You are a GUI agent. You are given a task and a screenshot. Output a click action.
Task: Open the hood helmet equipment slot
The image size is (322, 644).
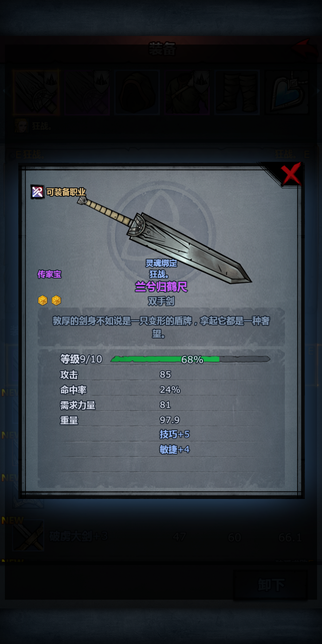[x=137, y=92]
